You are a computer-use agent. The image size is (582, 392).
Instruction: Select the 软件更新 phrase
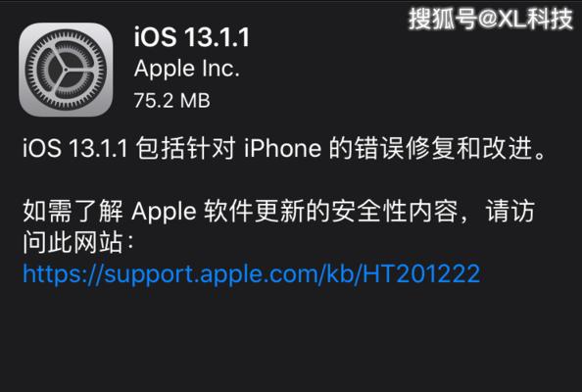pos(254,211)
